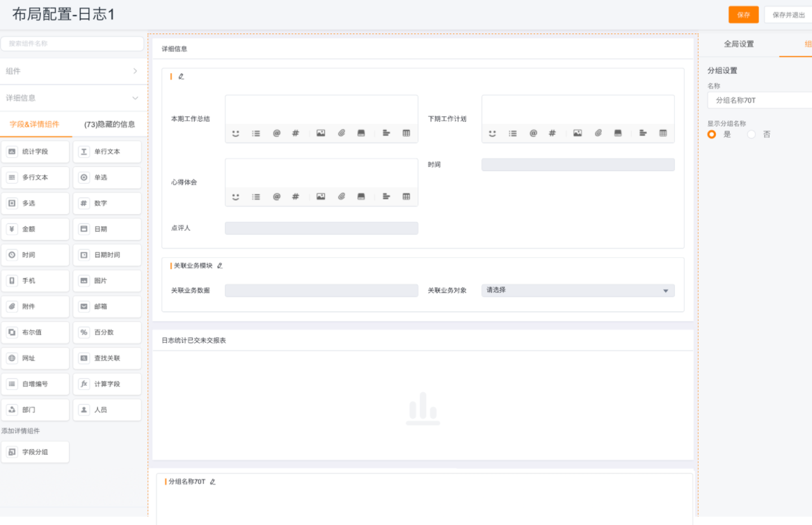
Task: Select the 自增编号 component
Action: (x=35, y=384)
